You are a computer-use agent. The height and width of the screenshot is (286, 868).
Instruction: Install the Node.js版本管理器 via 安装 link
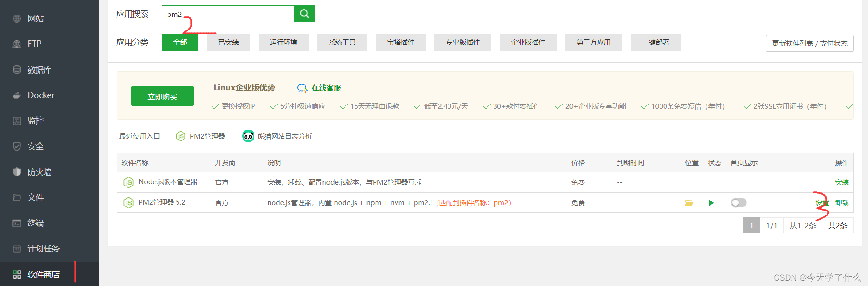[x=842, y=182]
